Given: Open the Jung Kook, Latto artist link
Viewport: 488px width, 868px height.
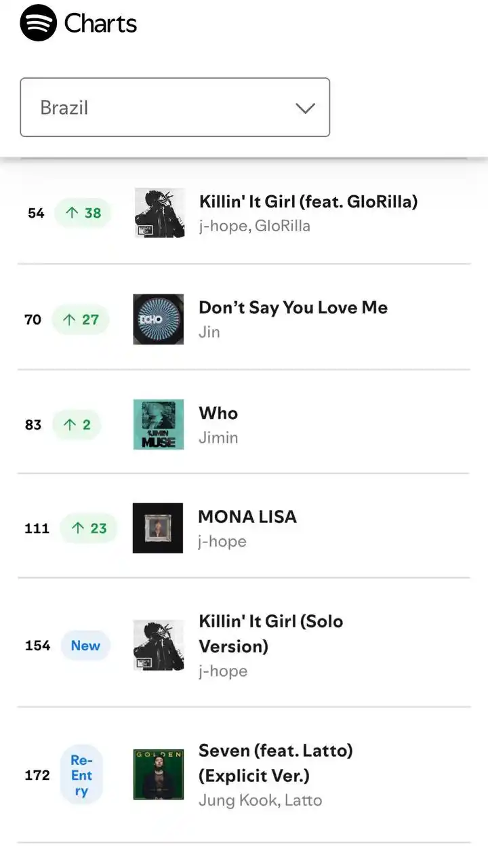Looking at the screenshot, I should click(x=260, y=800).
